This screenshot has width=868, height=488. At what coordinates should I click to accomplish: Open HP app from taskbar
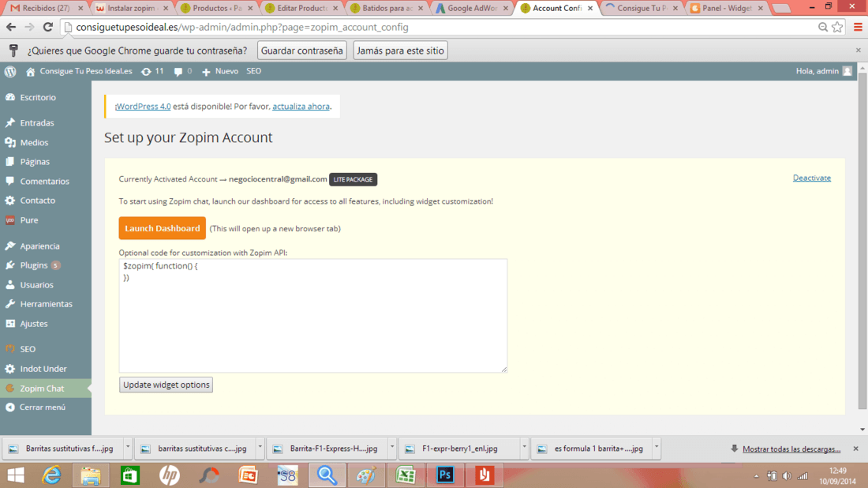(170, 475)
